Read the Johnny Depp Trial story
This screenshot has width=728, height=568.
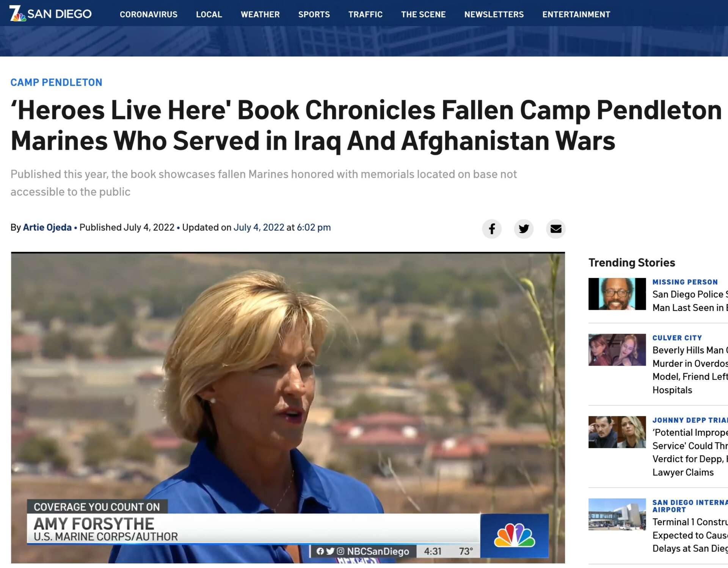tap(690, 452)
